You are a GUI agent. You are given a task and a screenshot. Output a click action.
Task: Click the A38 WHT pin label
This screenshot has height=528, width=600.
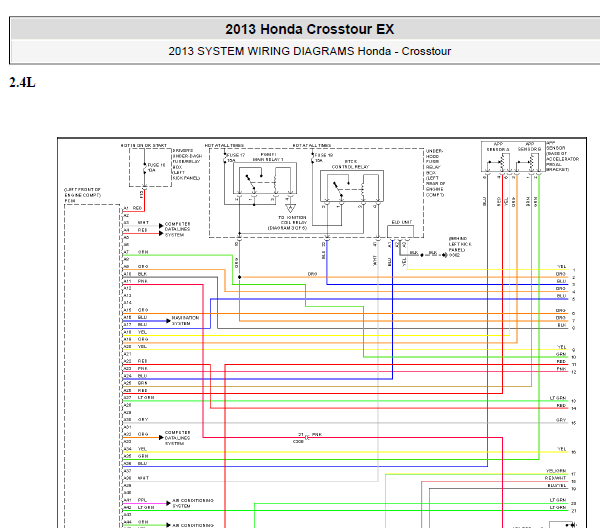click(x=136, y=478)
